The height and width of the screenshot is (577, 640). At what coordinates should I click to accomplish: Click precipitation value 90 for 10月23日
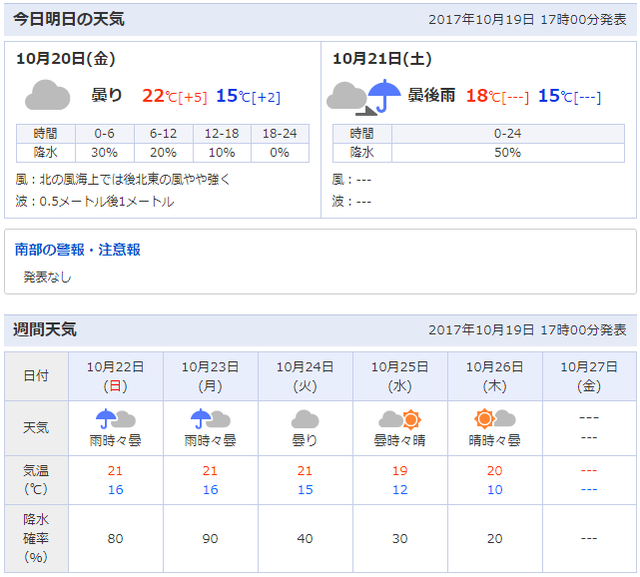210,538
